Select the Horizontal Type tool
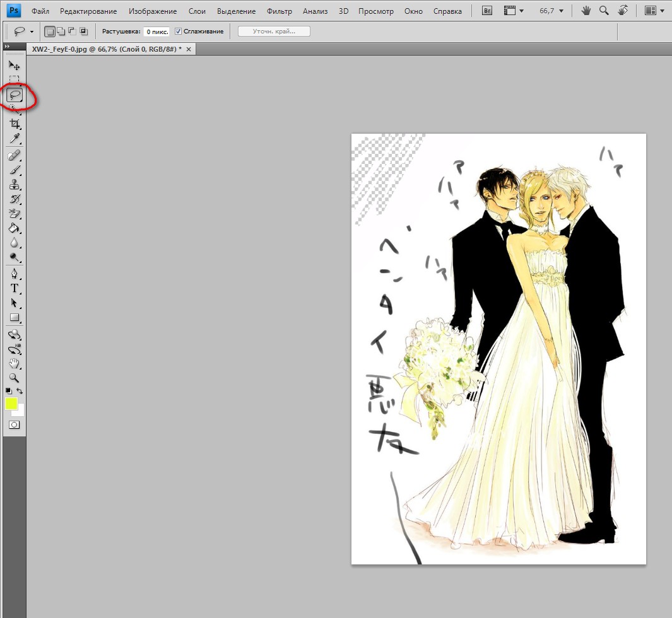This screenshot has width=672, height=618. (x=15, y=288)
